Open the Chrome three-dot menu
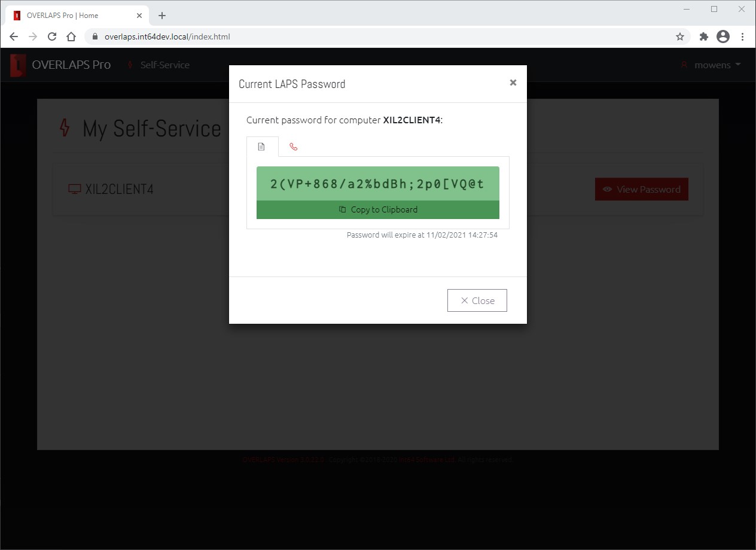Viewport: 756px width, 550px height. click(x=742, y=37)
